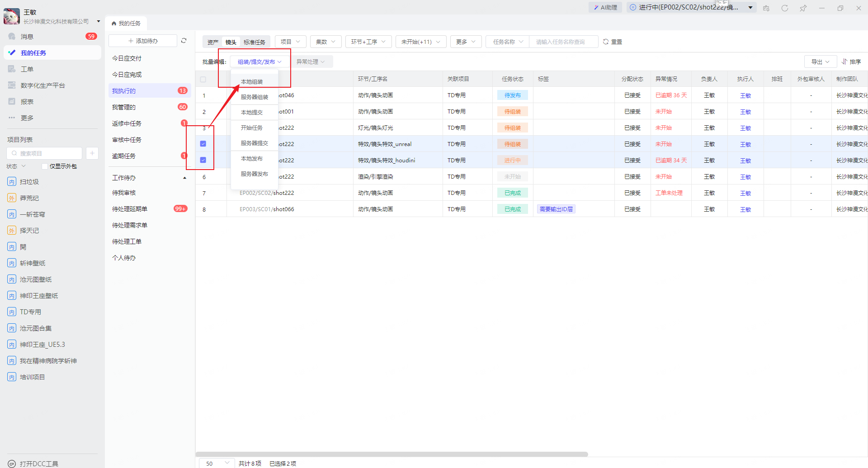Click the refresh icon beside 添加待办

184,41
